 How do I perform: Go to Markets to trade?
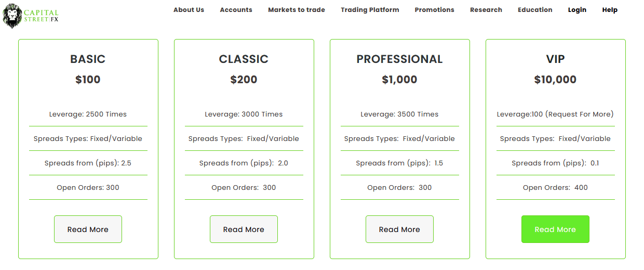(297, 10)
